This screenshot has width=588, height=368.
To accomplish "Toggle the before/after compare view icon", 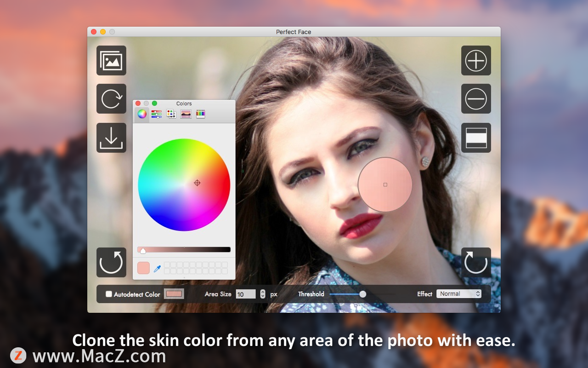I will click(x=476, y=138).
